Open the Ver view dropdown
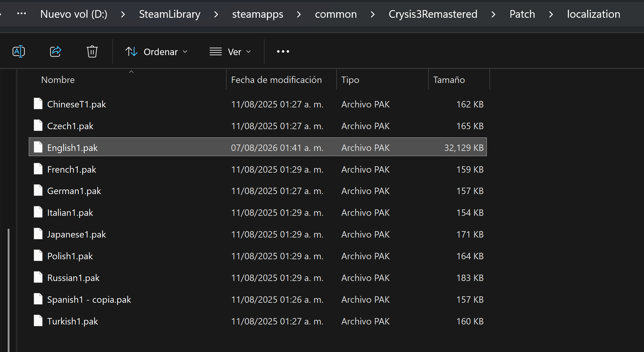The width and height of the screenshot is (644, 352). [x=230, y=52]
